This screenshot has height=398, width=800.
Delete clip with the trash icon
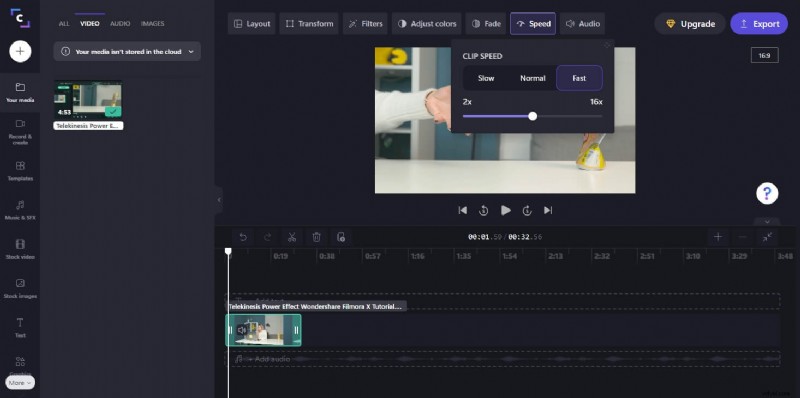316,237
